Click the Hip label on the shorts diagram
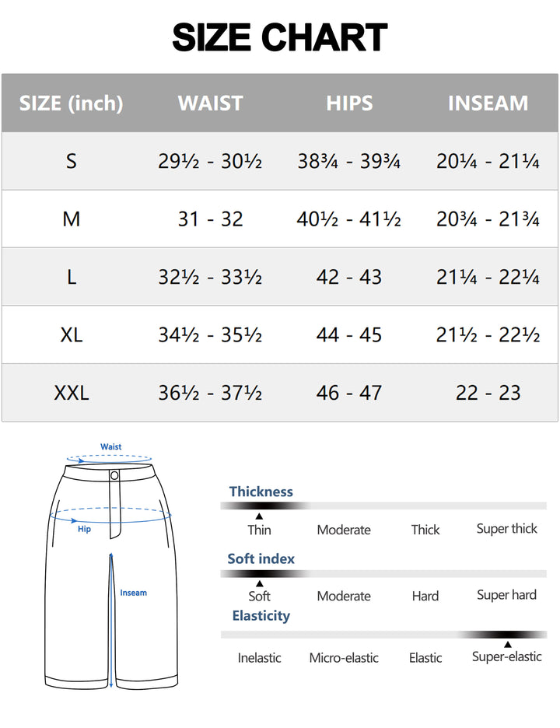The height and width of the screenshot is (728, 560). (84, 529)
